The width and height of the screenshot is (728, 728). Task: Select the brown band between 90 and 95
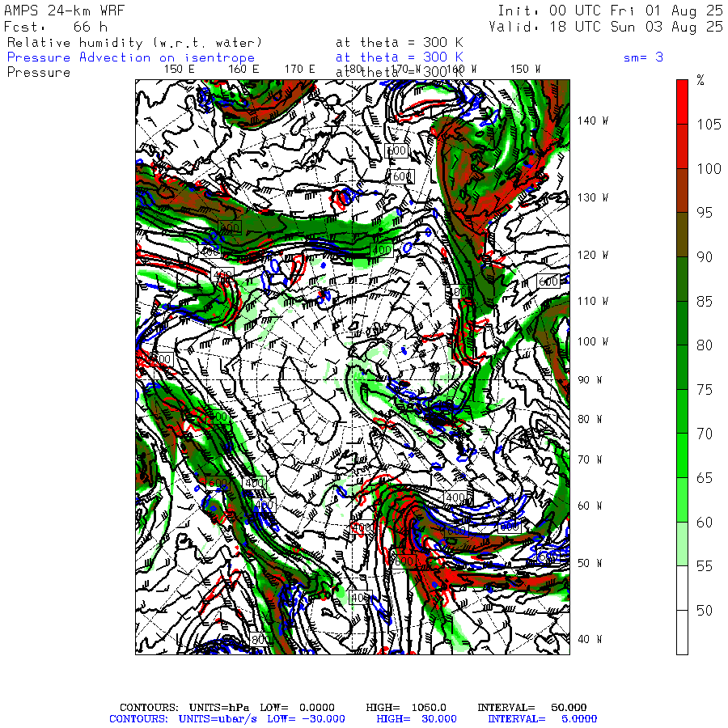click(682, 235)
